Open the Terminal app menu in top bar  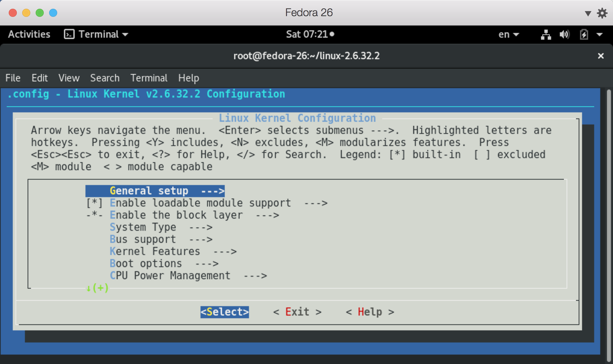[96, 34]
